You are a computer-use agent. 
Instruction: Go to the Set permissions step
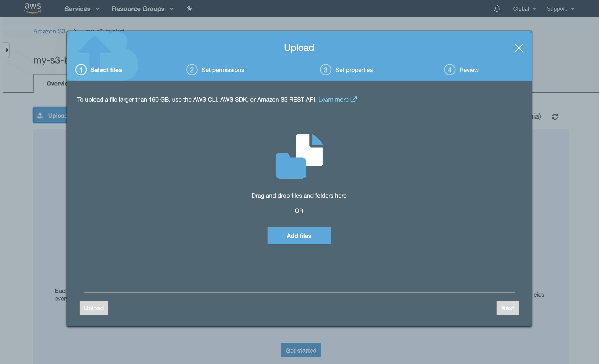point(223,70)
